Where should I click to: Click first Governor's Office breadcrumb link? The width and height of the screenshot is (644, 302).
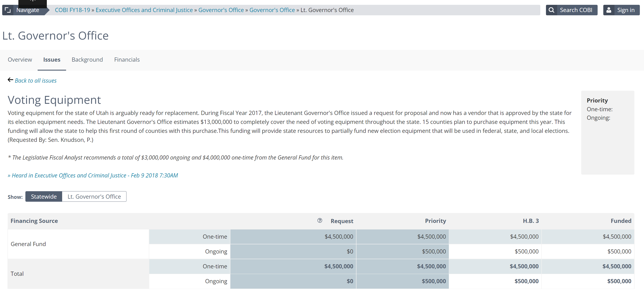pyautogui.click(x=221, y=10)
